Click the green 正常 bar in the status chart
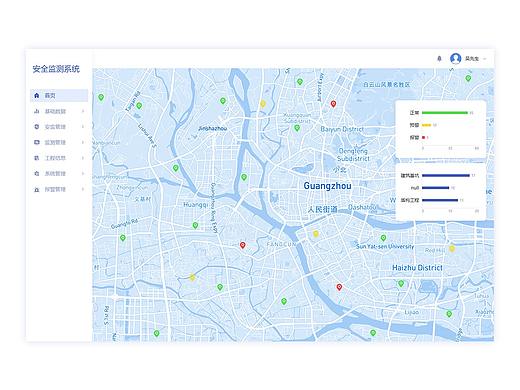Image resolution: width=520 pixels, height=390 pixels. click(445, 113)
